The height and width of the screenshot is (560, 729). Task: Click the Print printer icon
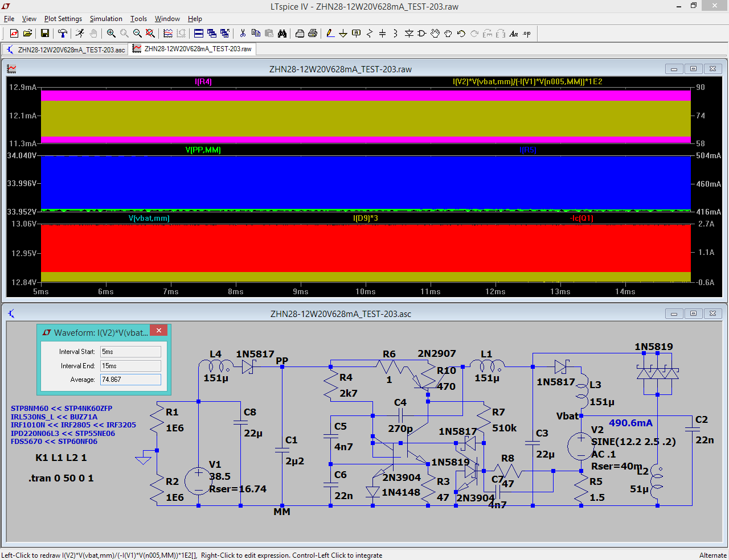tap(313, 34)
